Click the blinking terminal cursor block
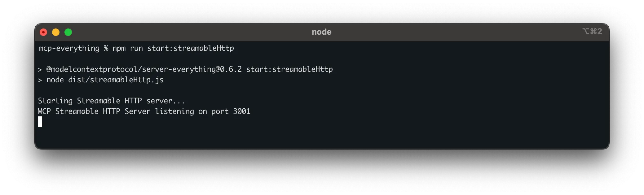The height and width of the screenshot is (195, 644). 40,122
